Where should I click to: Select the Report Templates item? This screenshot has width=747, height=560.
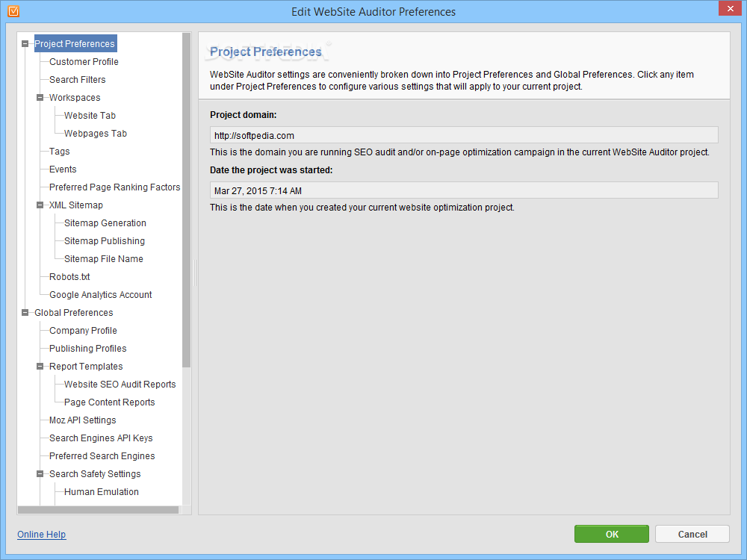coord(86,367)
